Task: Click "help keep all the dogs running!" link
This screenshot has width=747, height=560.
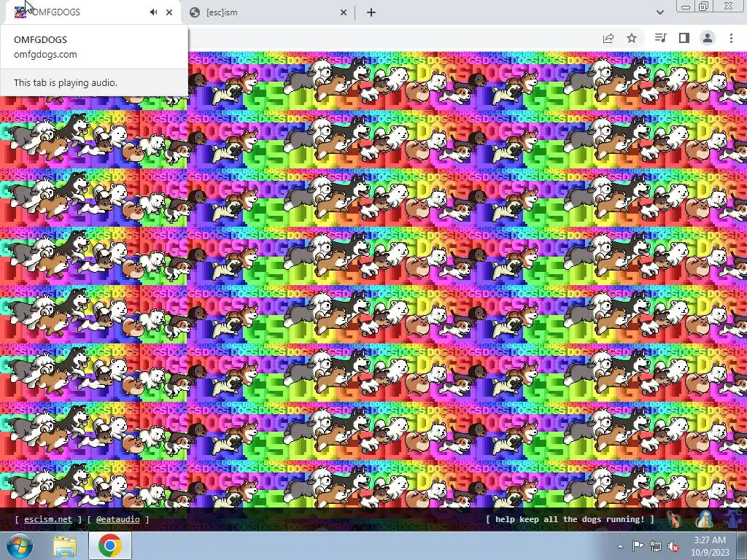Action: click(570, 519)
